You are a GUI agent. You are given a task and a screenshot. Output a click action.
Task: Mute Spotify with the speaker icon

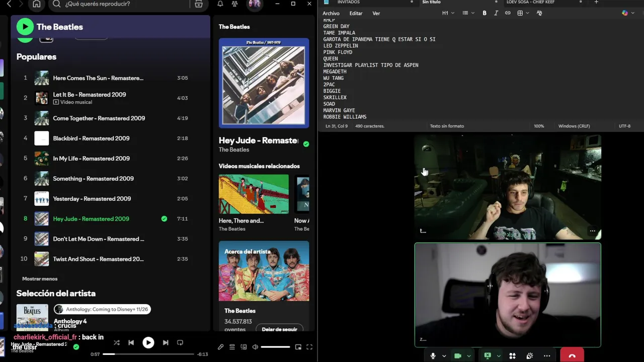255,347
